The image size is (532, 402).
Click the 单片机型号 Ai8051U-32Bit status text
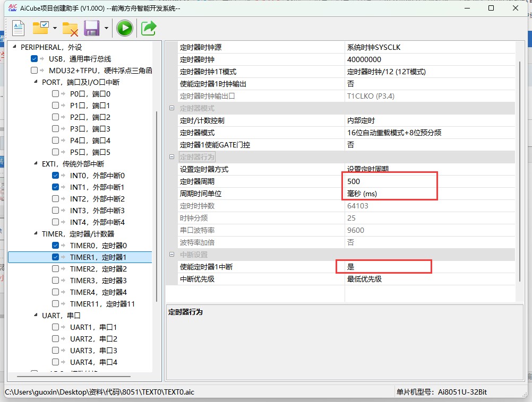pyautogui.click(x=441, y=392)
